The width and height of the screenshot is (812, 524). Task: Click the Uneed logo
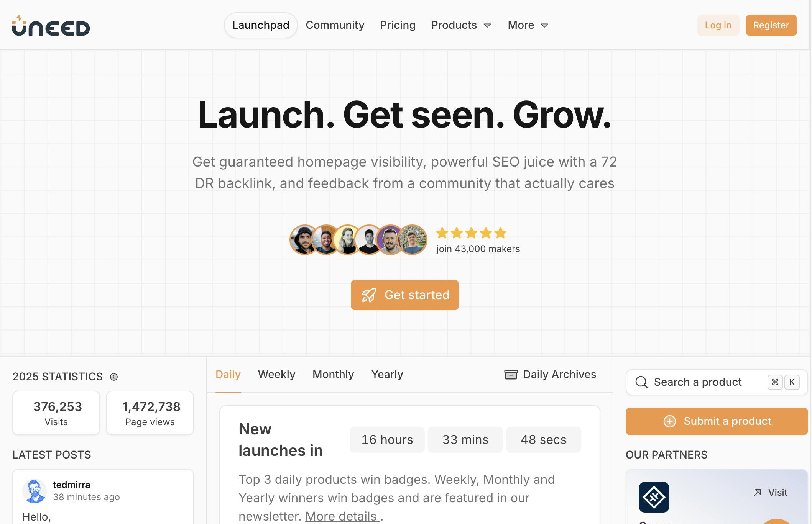click(x=50, y=25)
